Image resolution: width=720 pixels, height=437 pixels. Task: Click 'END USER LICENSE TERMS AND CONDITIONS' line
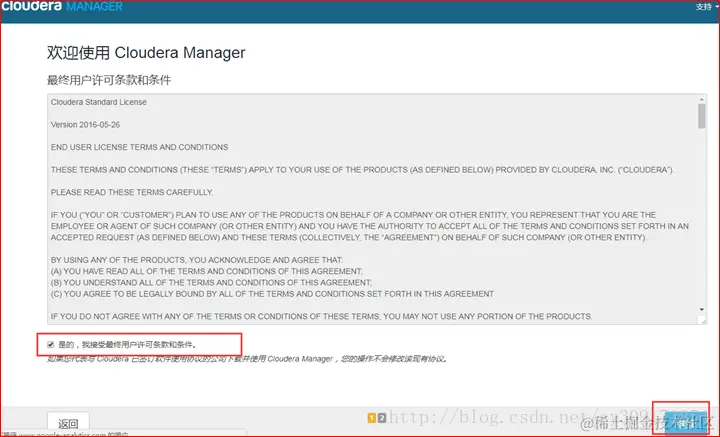click(140, 147)
